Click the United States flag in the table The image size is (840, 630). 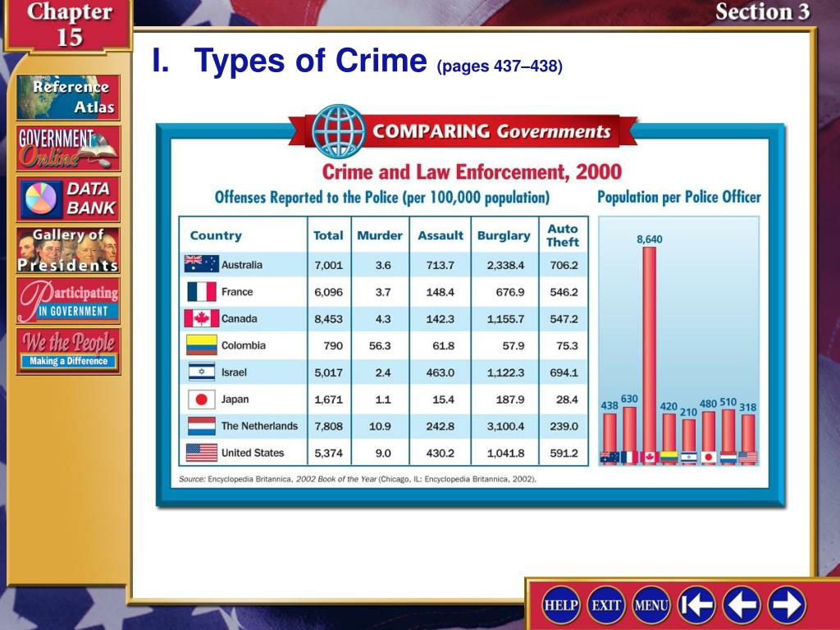[202, 453]
